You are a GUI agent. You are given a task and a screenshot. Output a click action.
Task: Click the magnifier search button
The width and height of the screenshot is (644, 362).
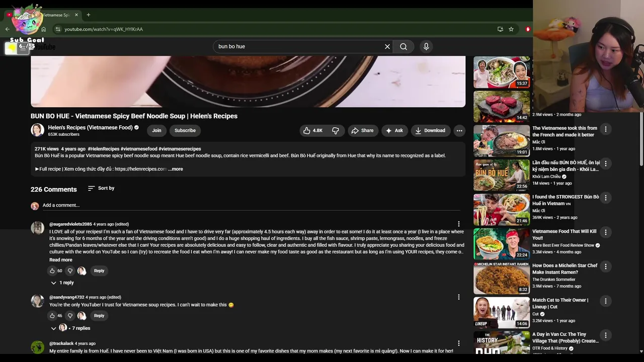point(404,46)
